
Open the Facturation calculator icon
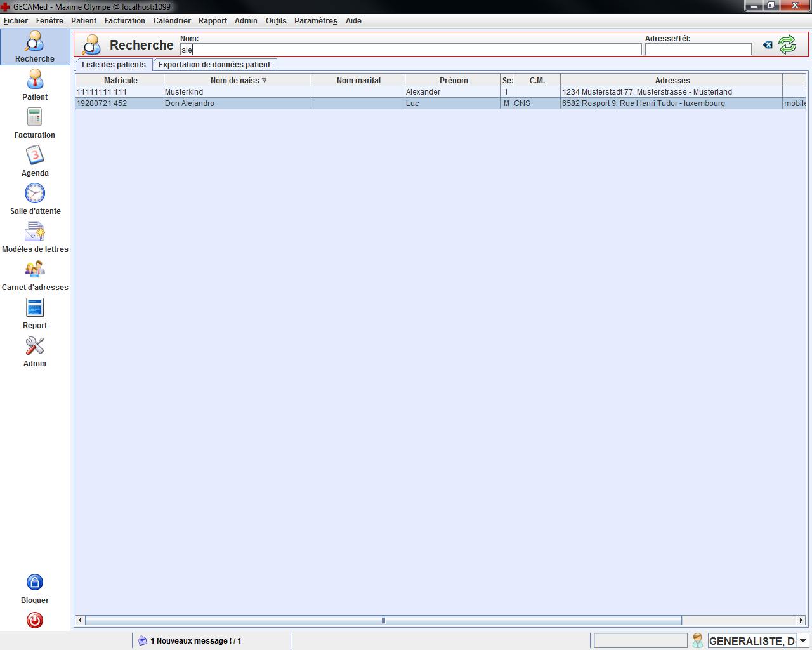35,118
